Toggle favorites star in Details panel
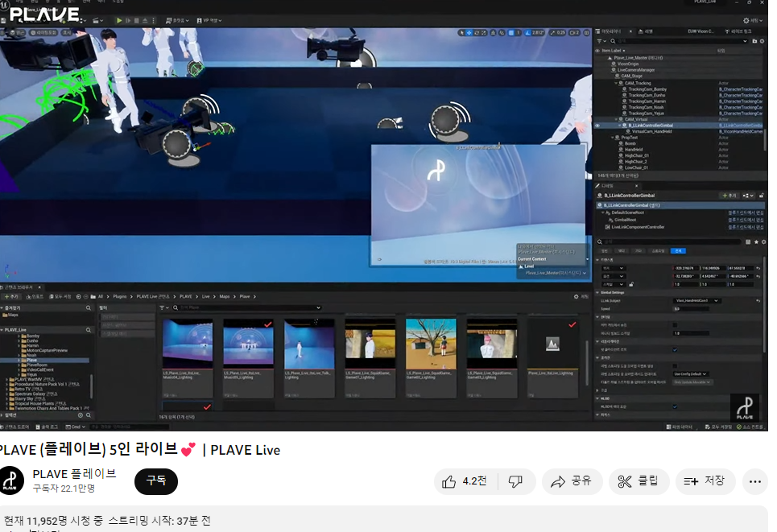The image size is (777, 532). pyautogui.click(x=756, y=241)
